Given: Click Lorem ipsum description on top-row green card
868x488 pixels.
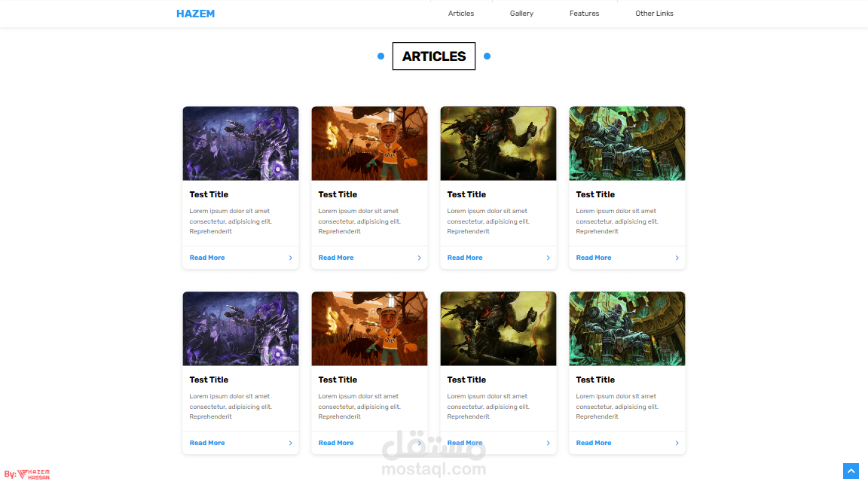Looking at the screenshot, I should (x=617, y=221).
